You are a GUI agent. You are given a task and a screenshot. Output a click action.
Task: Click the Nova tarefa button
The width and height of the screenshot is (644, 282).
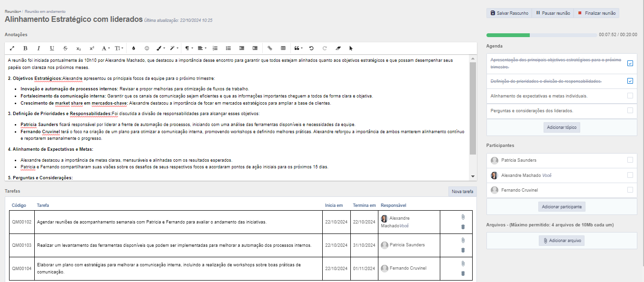coord(462,192)
